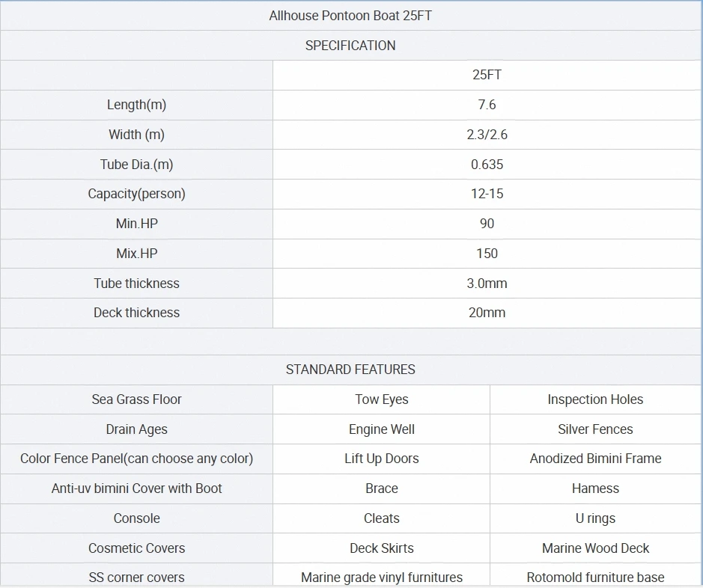Select the Sea Grass Floor cell
703x588 pixels.
[137, 399]
